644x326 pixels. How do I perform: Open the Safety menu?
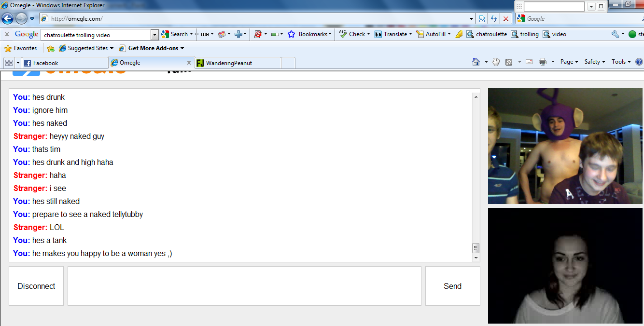(x=595, y=62)
